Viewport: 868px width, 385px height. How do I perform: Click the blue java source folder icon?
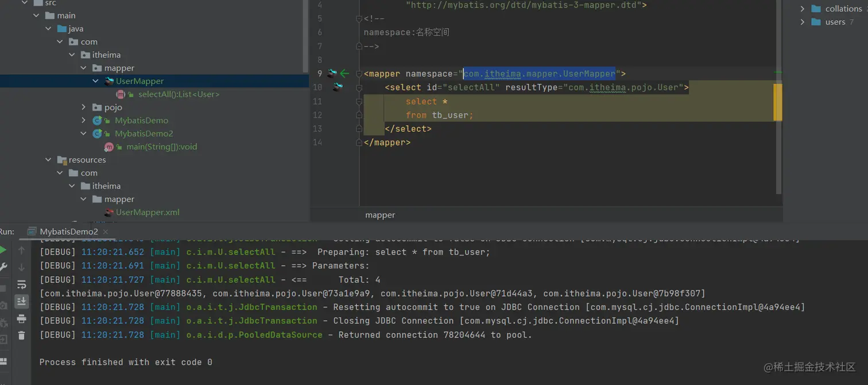[x=62, y=29]
